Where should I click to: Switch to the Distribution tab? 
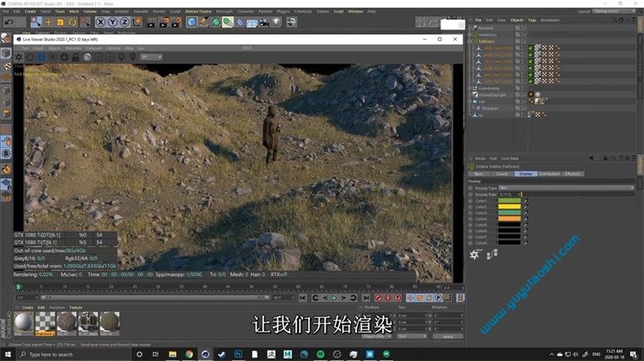550,174
